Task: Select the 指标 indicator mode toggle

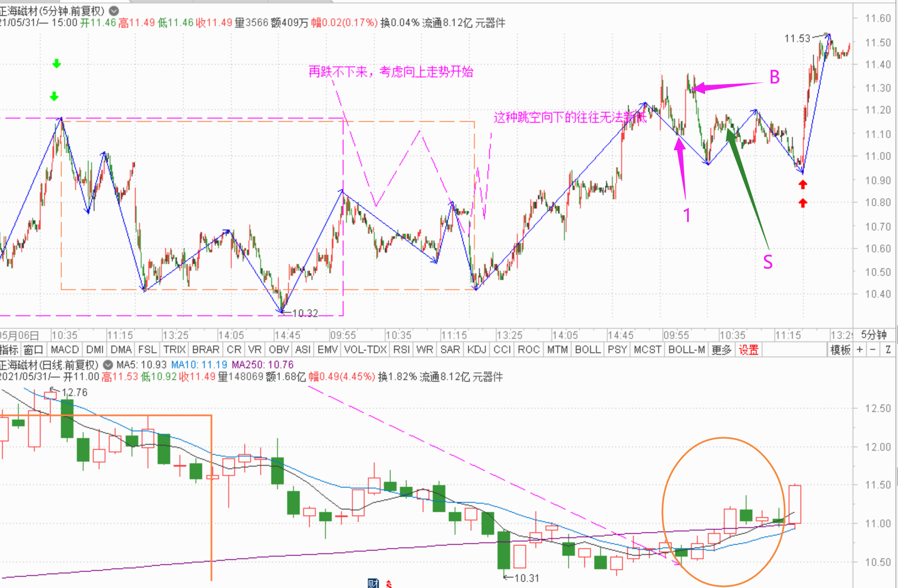Action: pyautogui.click(x=9, y=350)
